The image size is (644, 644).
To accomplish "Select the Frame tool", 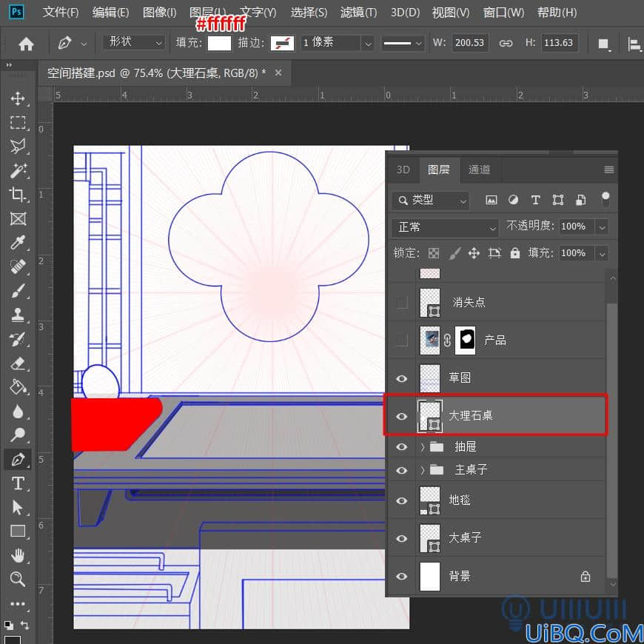I will 18,218.
